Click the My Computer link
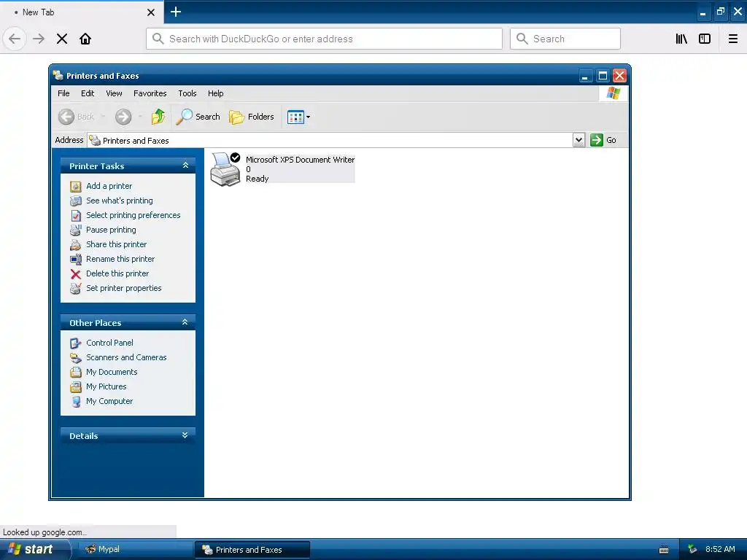This screenshot has width=747, height=560. (109, 402)
